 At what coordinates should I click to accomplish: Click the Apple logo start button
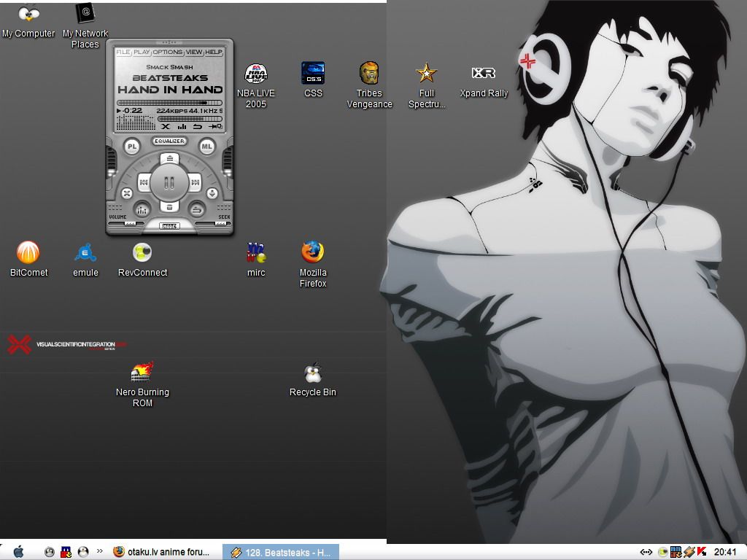(x=18, y=552)
